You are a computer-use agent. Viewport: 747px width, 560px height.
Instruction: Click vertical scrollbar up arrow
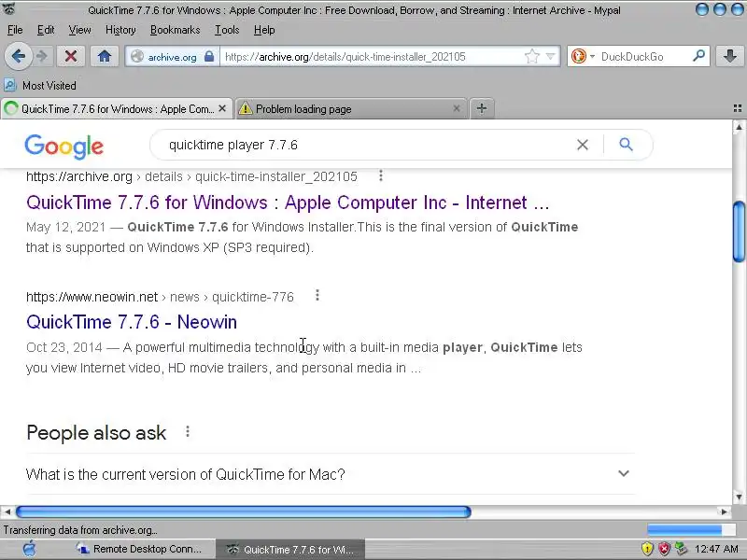click(739, 127)
